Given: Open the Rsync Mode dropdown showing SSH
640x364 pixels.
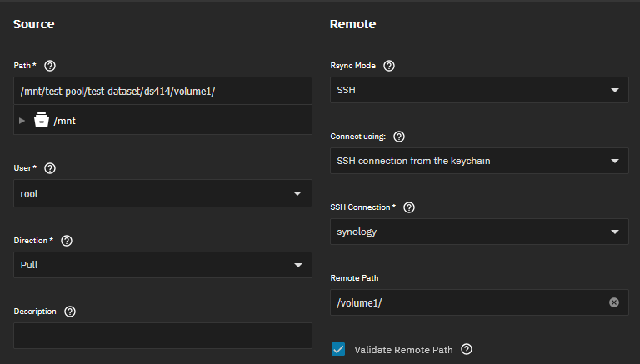Looking at the screenshot, I should click(x=479, y=90).
